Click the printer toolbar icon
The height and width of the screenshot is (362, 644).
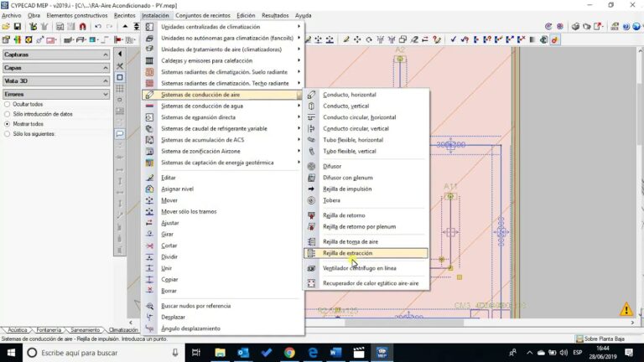pyautogui.click(x=575, y=27)
